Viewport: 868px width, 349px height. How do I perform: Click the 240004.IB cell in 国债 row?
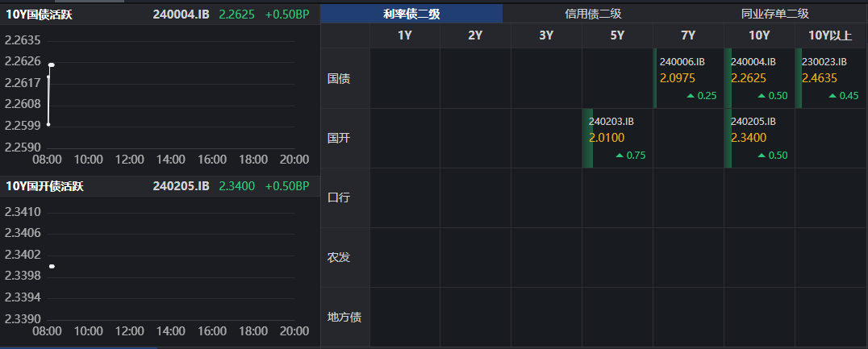(x=759, y=78)
